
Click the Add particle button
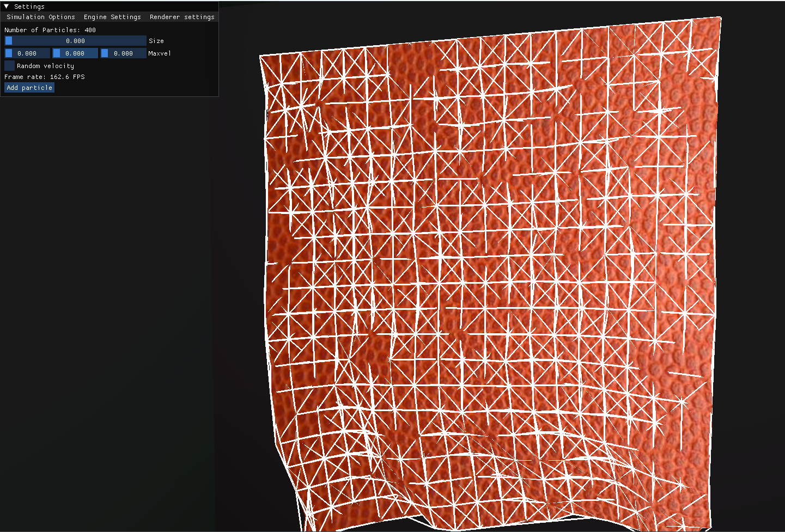(x=29, y=87)
